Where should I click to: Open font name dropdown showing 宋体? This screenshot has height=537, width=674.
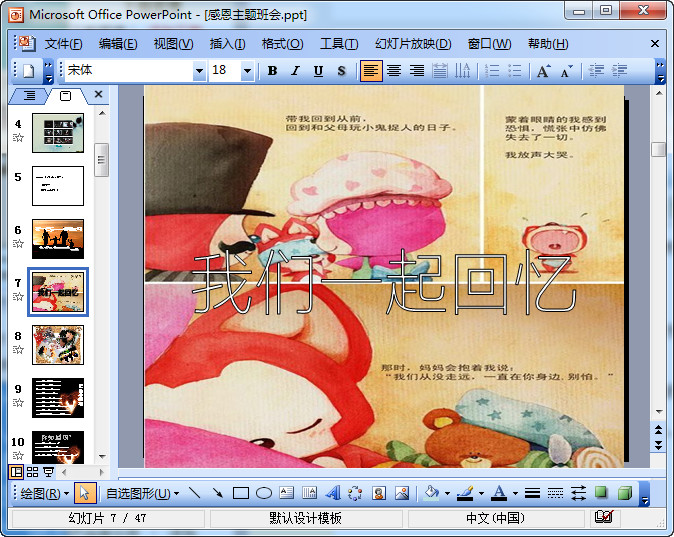coord(199,71)
